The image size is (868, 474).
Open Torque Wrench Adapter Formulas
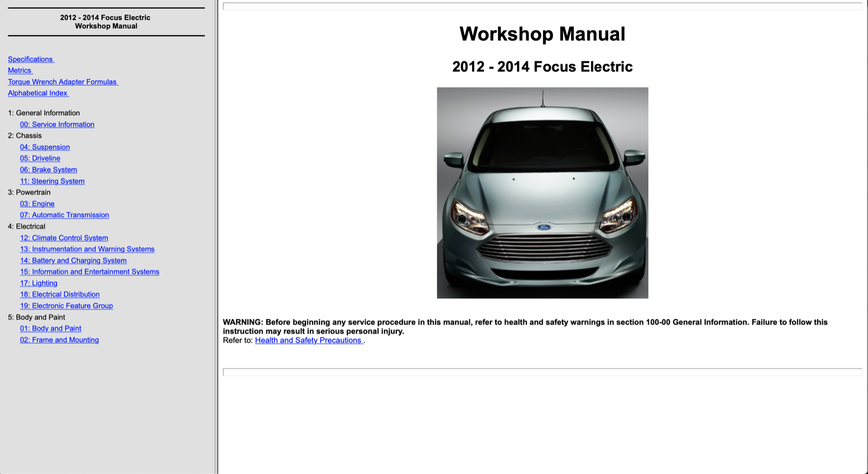(62, 82)
